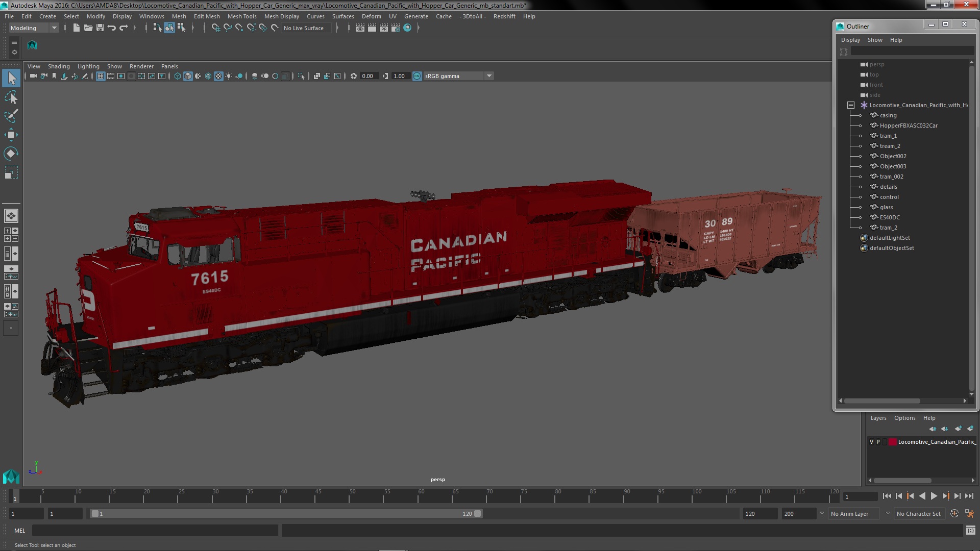Enable Snap to Curves magnet icon
Viewport: 980px width, 551px height.
(227, 28)
